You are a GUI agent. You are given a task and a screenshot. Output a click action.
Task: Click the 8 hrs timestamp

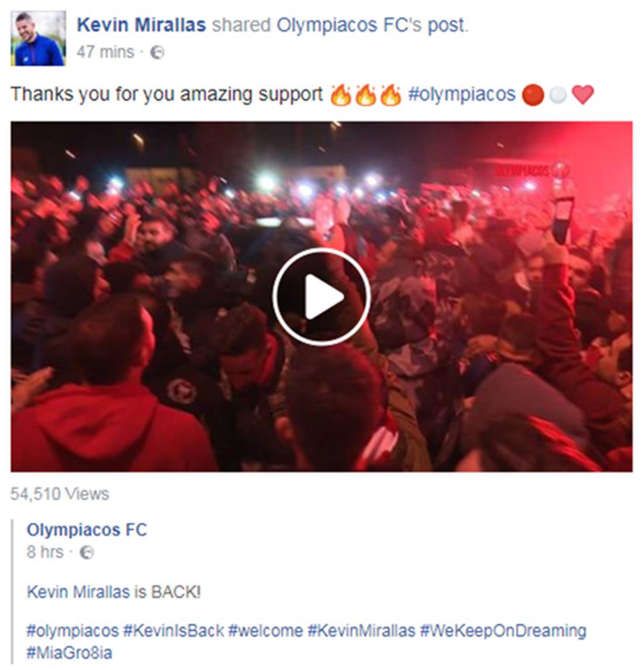45,552
